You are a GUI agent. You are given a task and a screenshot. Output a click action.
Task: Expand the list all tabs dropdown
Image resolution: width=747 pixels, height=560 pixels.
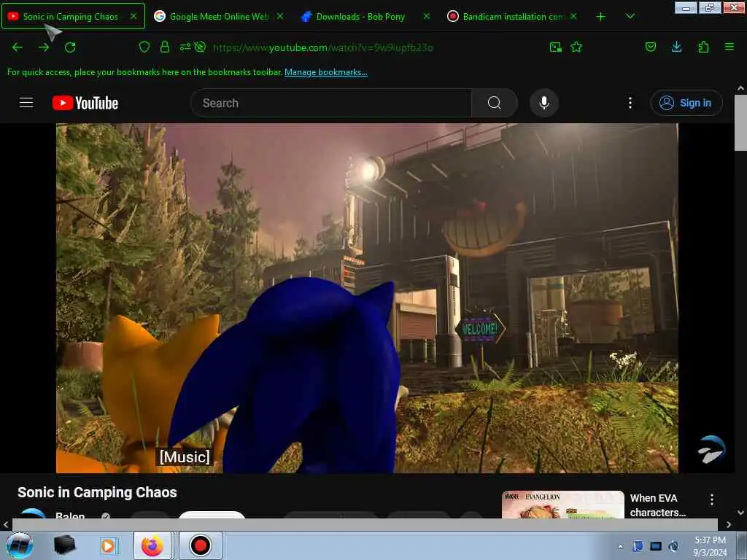630,16
